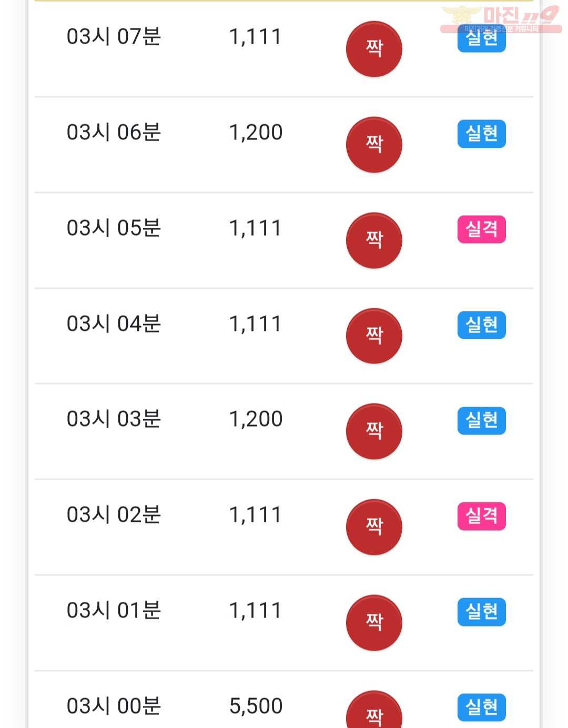
Task: Select the red 짝 icon in the 03시 03분 row
Action: (374, 431)
